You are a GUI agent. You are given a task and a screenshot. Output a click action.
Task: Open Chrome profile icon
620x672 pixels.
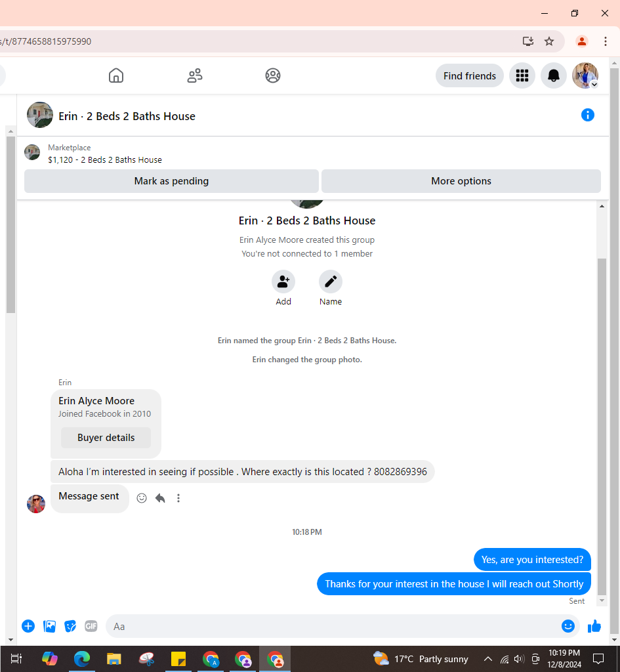point(581,41)
